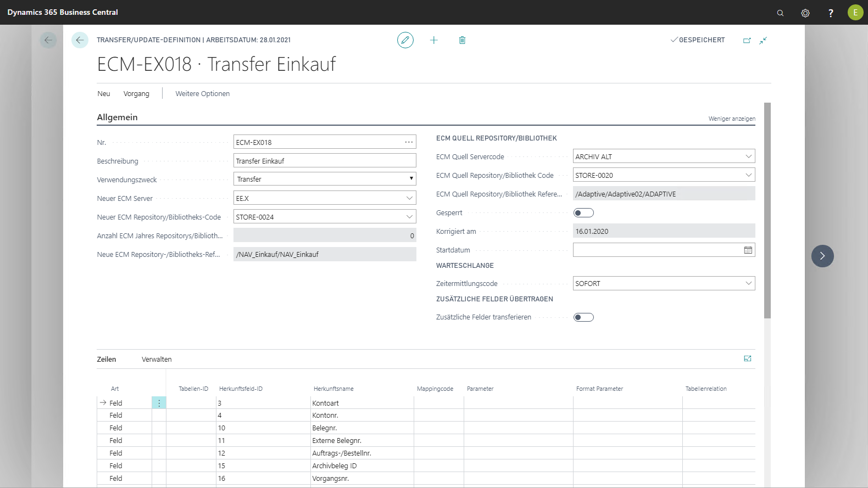Click the calendar icon in Startdatum field
868x488 pixels.
coord(748,250)
